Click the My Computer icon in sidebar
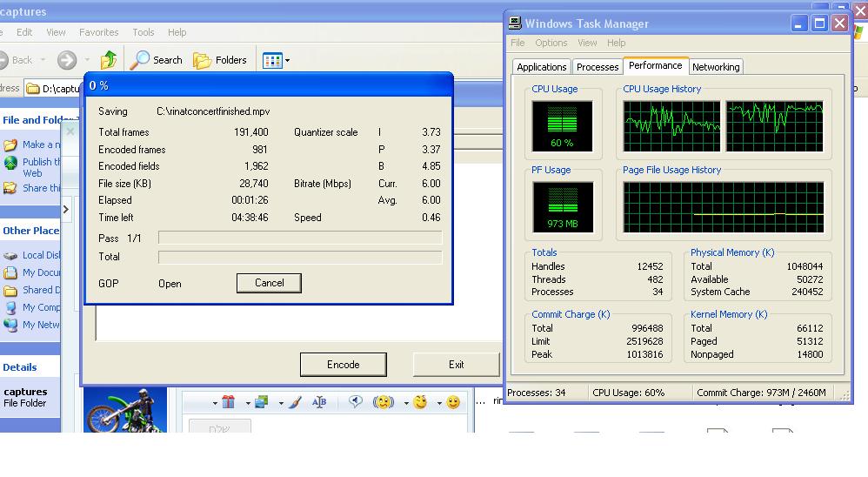Viewport: 868px width, 477px height. (10, 307)
